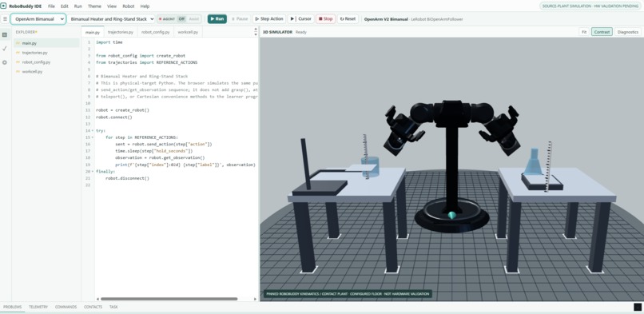Screen dimensions: 644x314
Task: Open the CONTACTS bottom panel tab
Action: click(x=93, y=307)
